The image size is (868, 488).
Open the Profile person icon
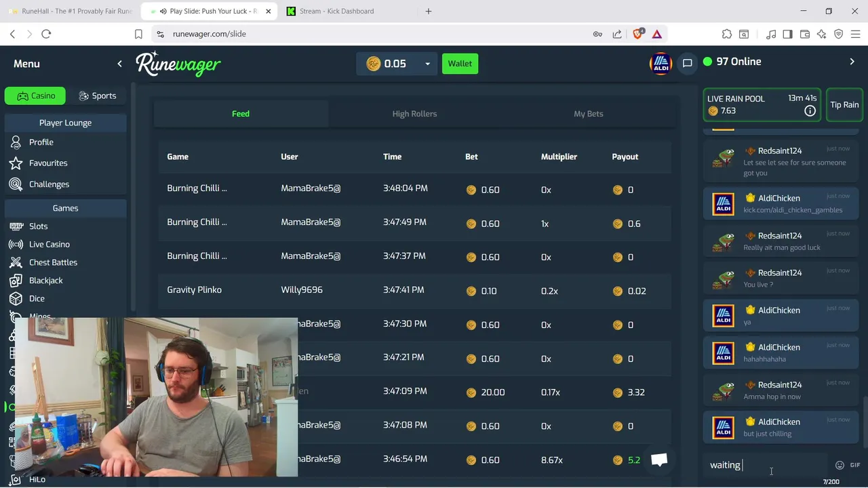coord(16,142)
